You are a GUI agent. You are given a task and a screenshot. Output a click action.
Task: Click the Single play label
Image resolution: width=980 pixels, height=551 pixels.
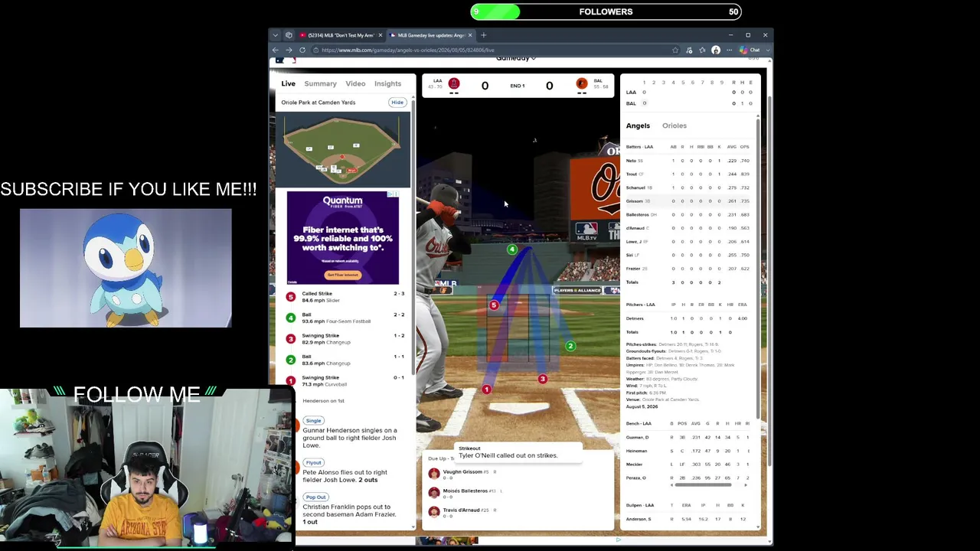coord(313,420)
